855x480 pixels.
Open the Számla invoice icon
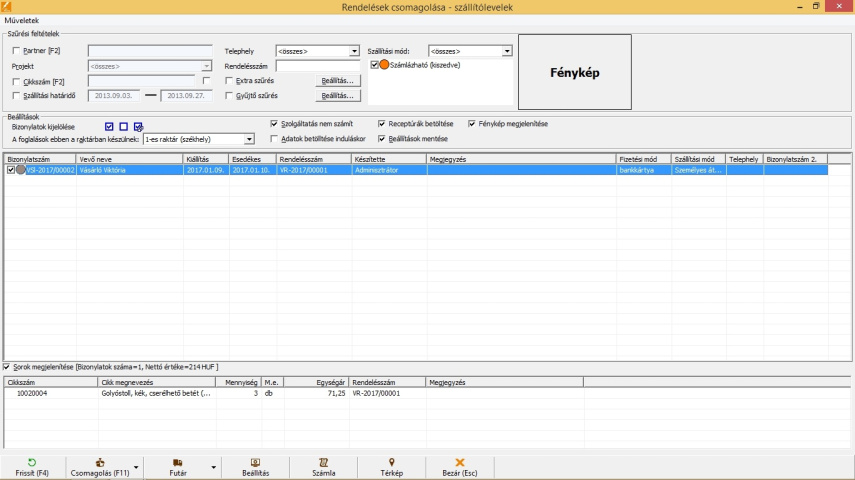coord(323,463)
